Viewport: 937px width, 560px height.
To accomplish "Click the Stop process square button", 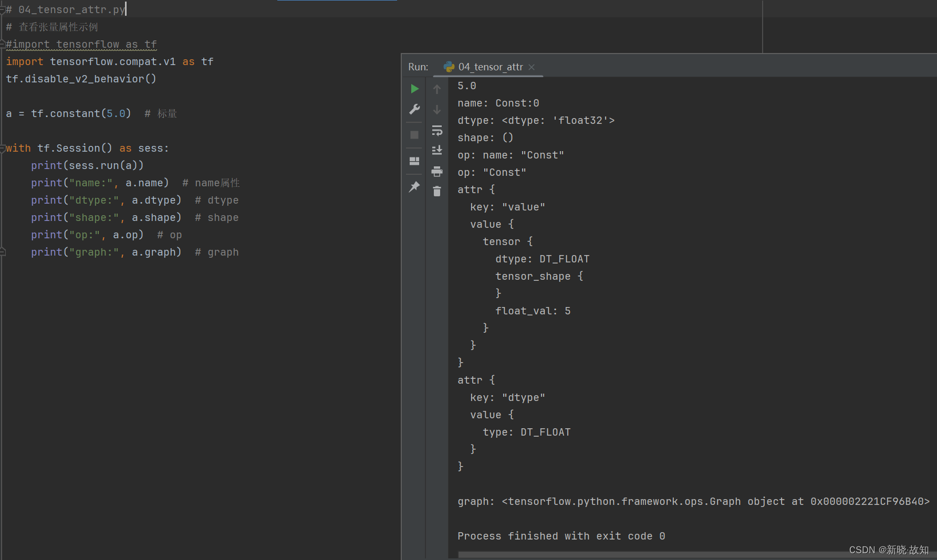I will tap(414, 135).
